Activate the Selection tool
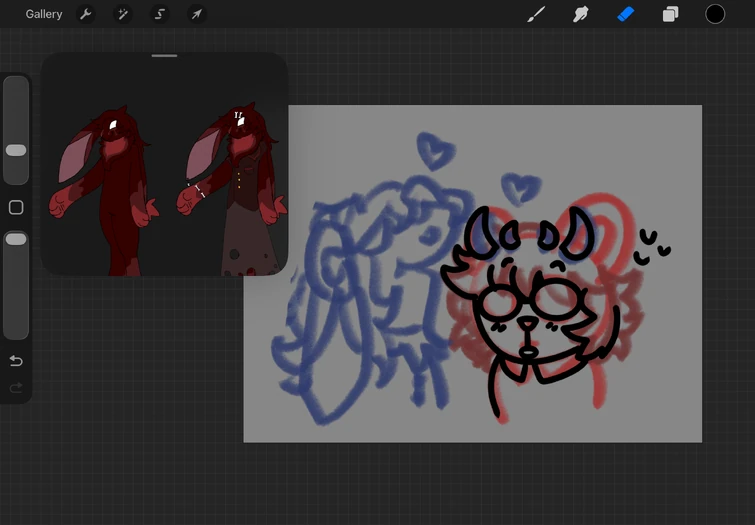This screenshot has width=755, height=525. (x=159, y=14)
